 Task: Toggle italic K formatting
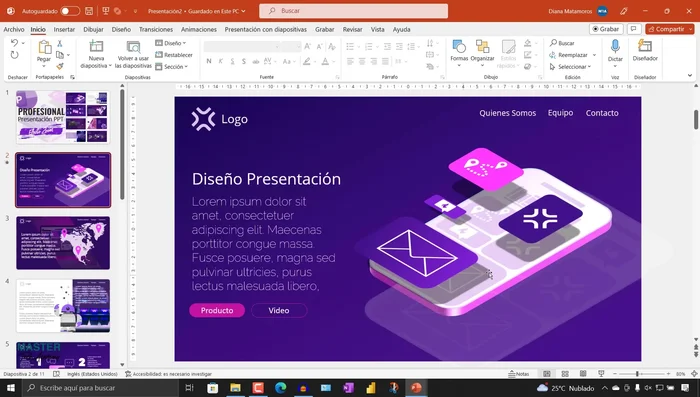pyautogui.click(x=221, y=61)
